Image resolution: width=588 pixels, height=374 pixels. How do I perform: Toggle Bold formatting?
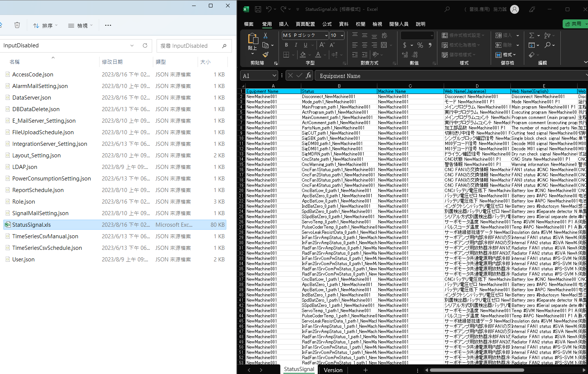286,45
